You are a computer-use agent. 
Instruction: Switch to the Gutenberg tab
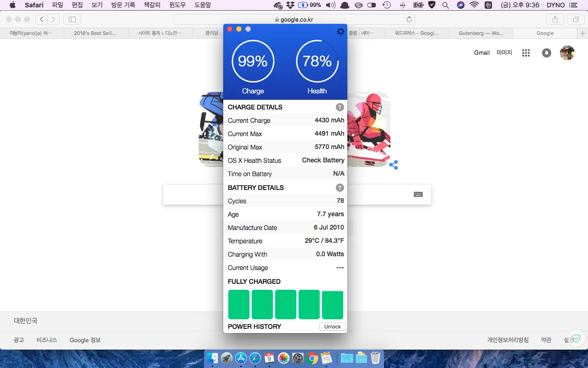pyautogui.click(x=481, y=33)
